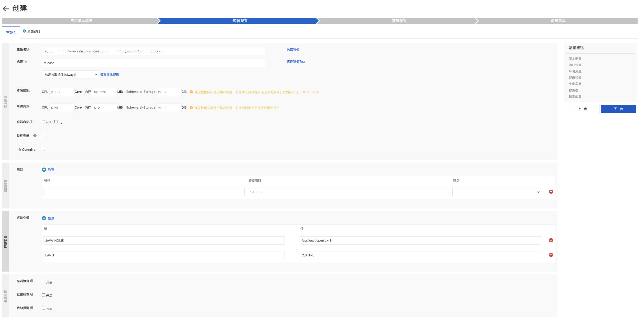The image size is (644, 318).
Task: Click help icon beside 存活检查
Action: point(32,281)
